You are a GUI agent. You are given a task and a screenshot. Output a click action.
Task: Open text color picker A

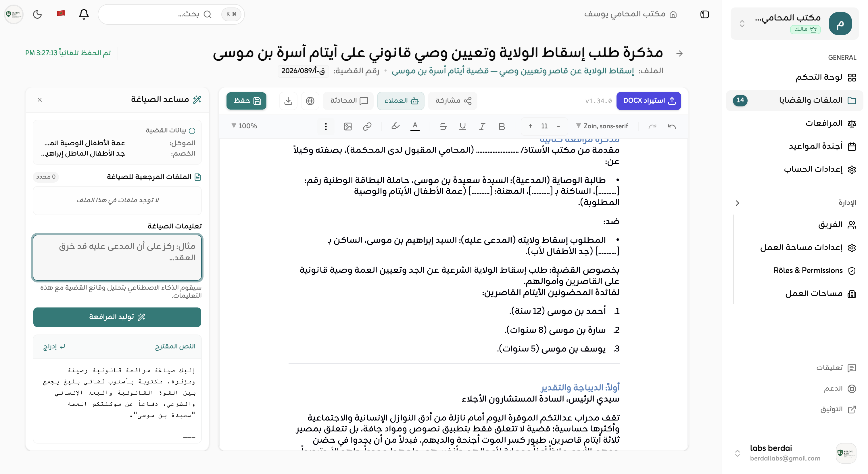[415, 126]
